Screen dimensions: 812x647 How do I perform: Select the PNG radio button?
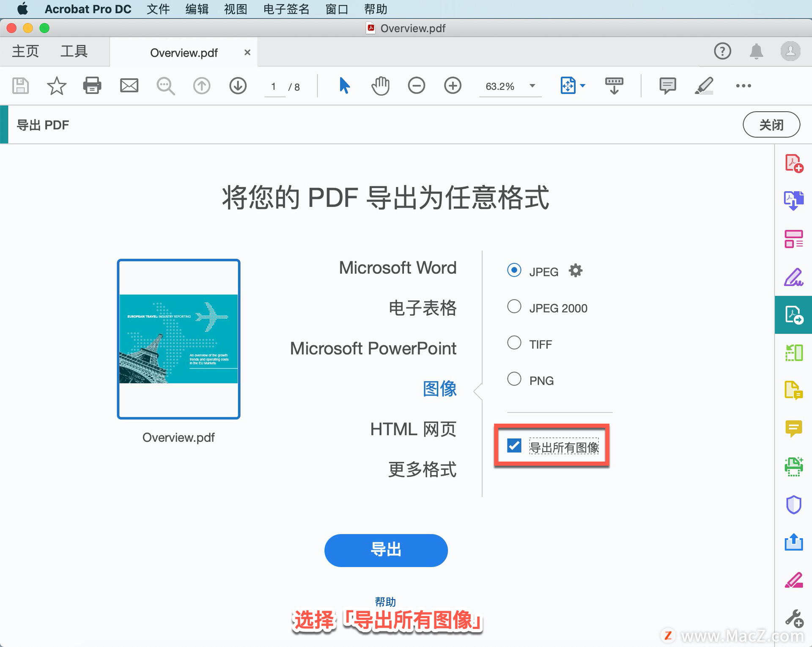coord(514,379)
